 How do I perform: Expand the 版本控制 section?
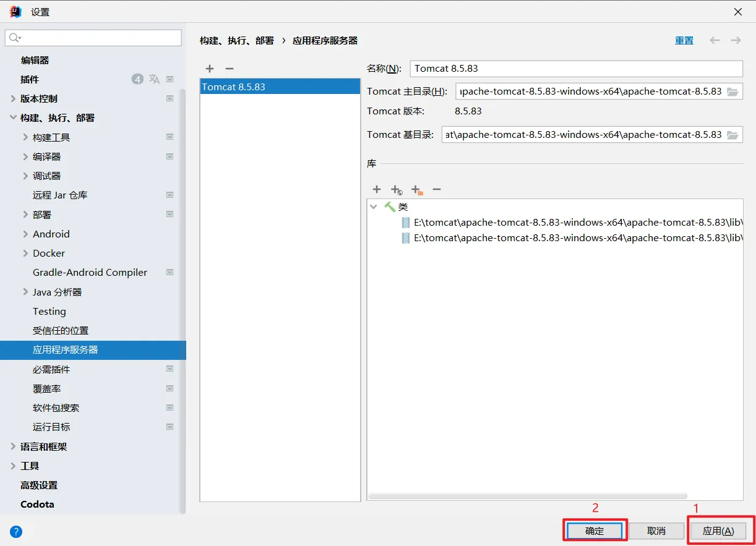tap(13, 98)
